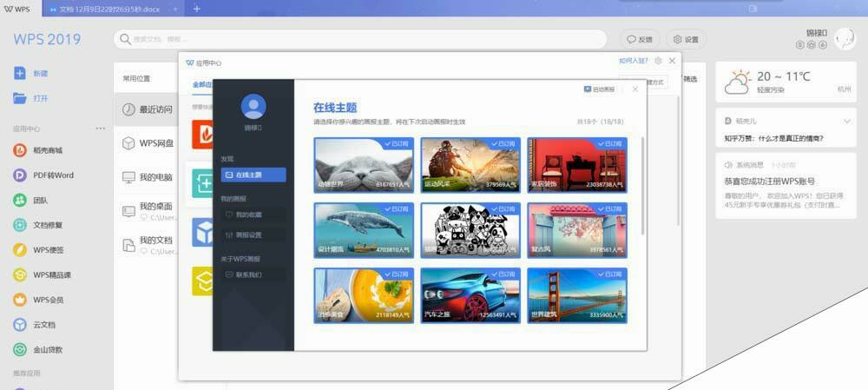Click the round user avatar at top right
Viewport: 868px width, 390px height.
(x=845, y=39)
